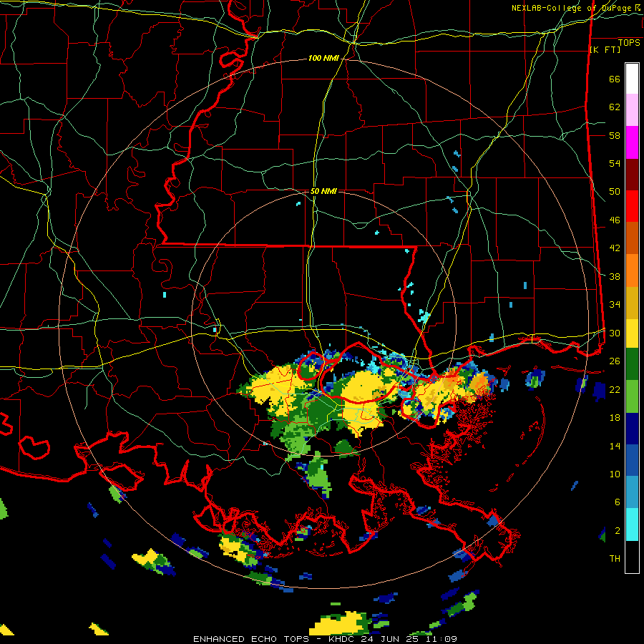Screen dimensions: 644x644
Task: Click the orange band between 38 and 42
Action: point(632,270)
